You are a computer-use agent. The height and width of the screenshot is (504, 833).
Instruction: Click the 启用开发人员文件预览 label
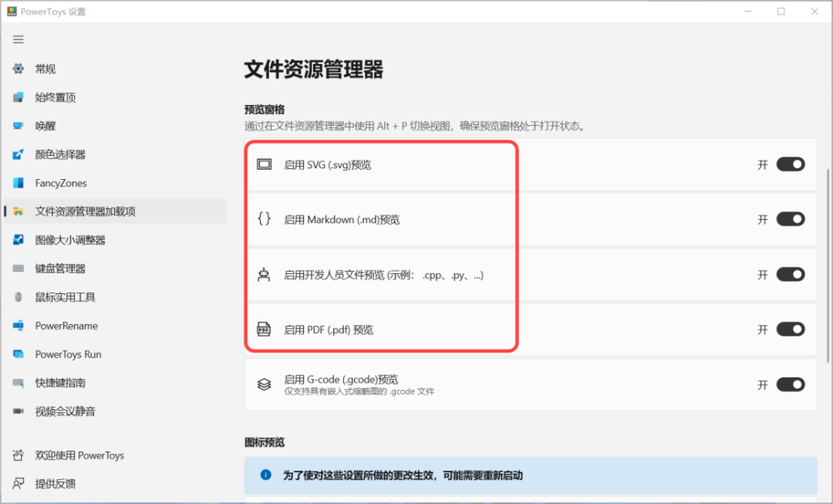pyautogui.click(x=383, y=275)
